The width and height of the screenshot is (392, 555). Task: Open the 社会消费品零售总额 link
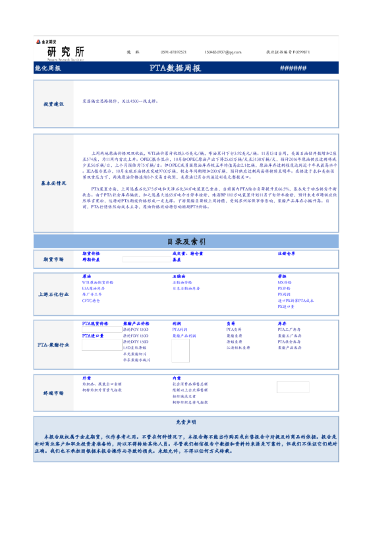tap(190, 384)
